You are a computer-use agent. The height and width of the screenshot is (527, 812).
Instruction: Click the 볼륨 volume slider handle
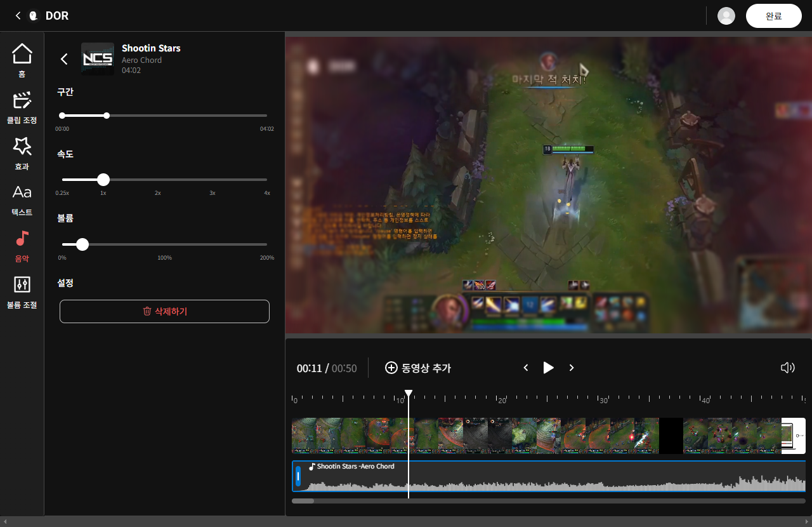pyautogui.click(x=82, y=244)
